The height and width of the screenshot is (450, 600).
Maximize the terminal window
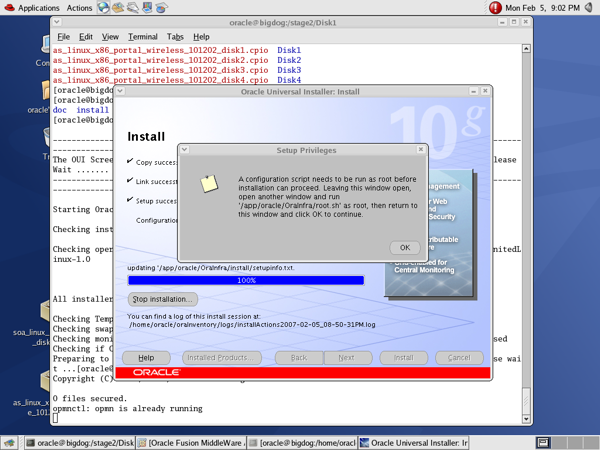(514, 22)
